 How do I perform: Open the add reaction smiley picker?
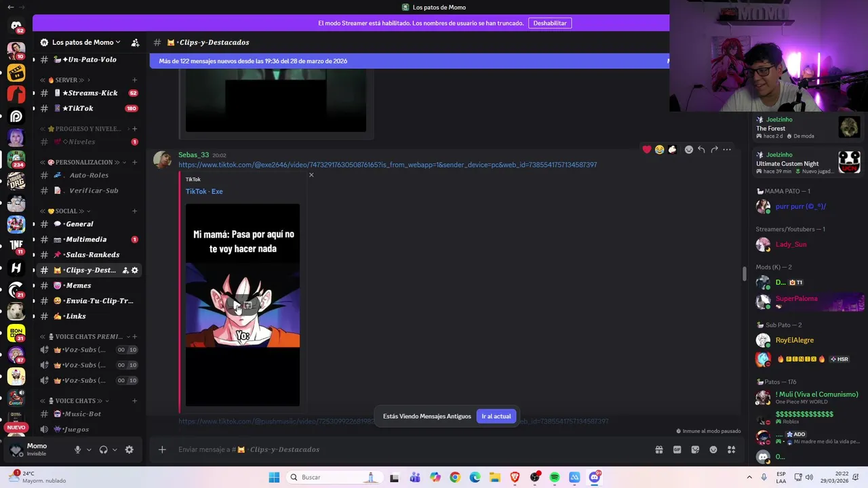click(689, 149)
